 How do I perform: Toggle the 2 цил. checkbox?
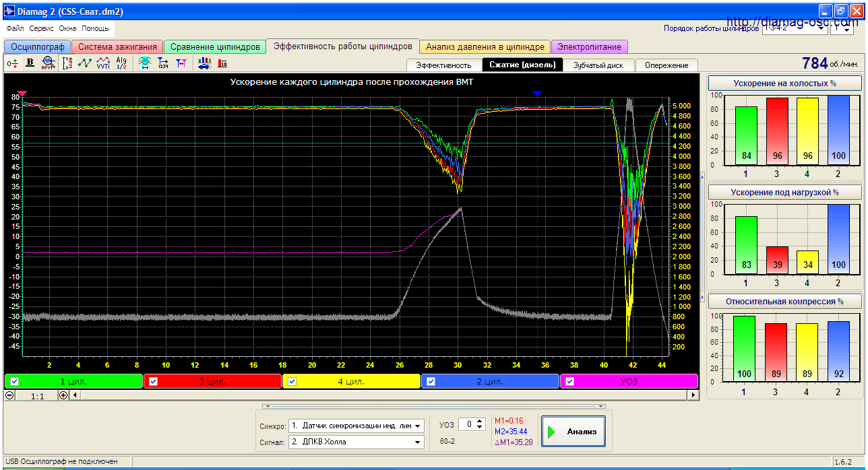431,381
